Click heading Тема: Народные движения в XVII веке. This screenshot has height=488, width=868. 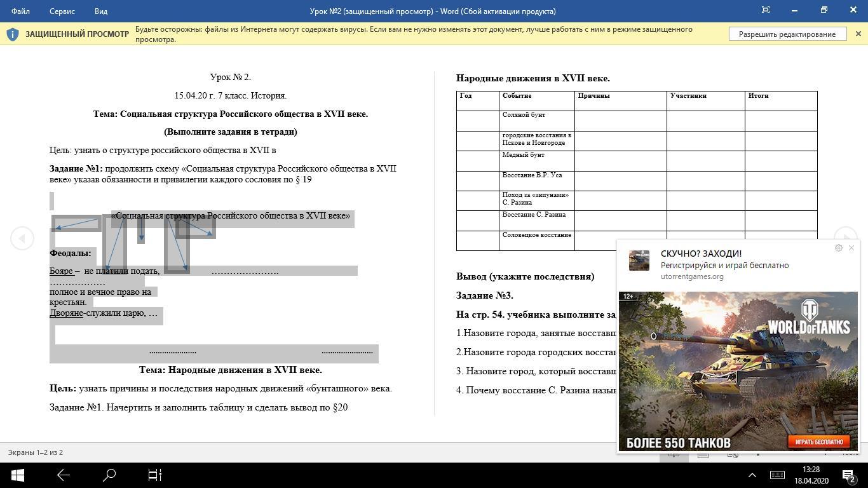click(231, 370)
